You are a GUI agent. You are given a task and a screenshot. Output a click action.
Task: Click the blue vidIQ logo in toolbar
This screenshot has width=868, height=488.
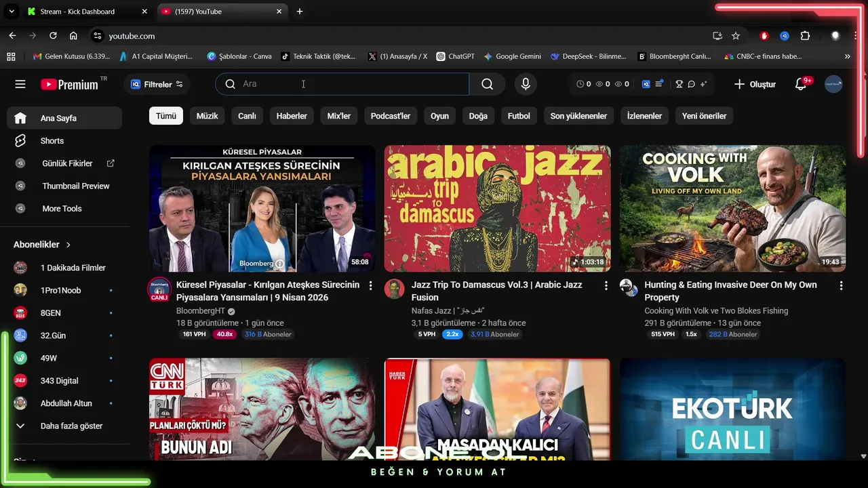646,84
